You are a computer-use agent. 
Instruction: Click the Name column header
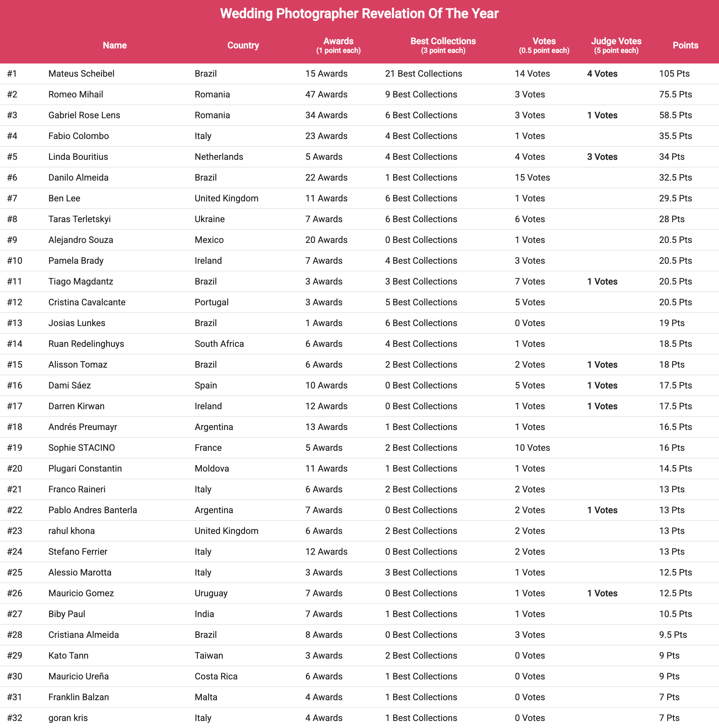coord(115,45)
